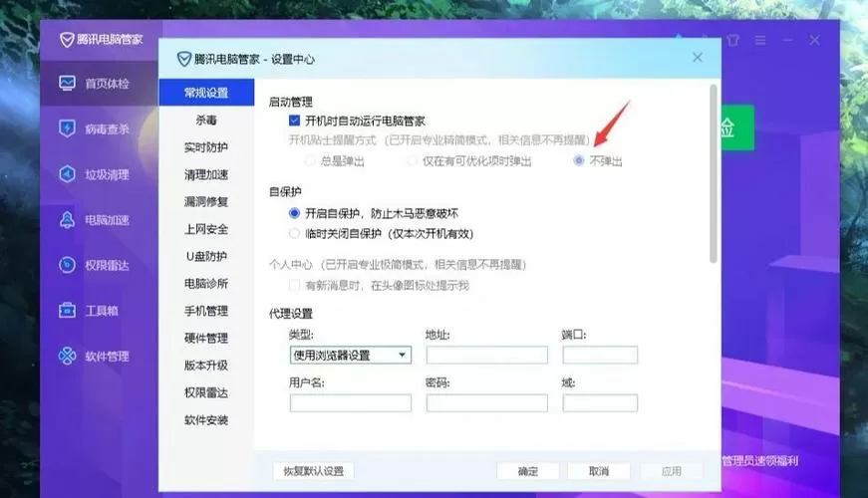Click the 电脑加速 rocket icon
Viewport: 868px width, 498px height.
(67, 220)
